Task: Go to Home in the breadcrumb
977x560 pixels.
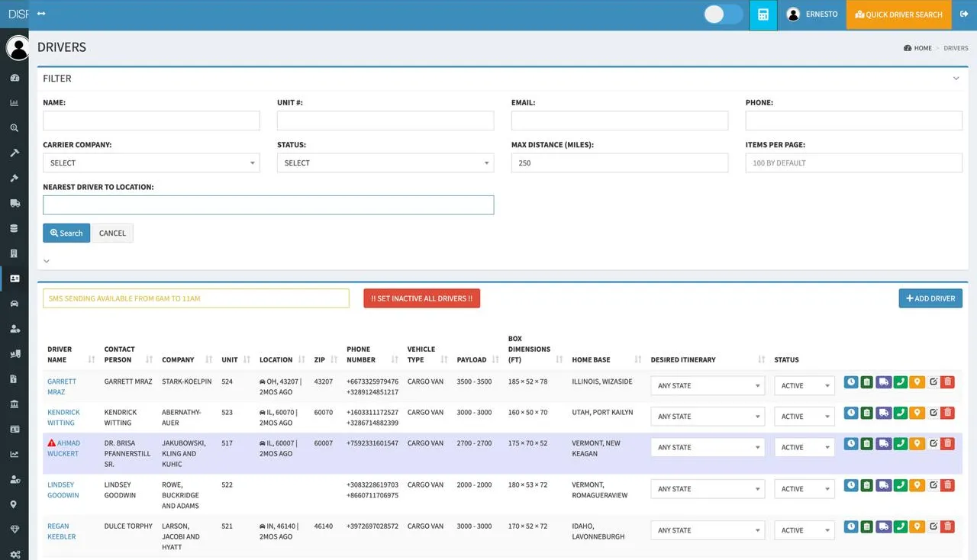Action: coord(922,48)
